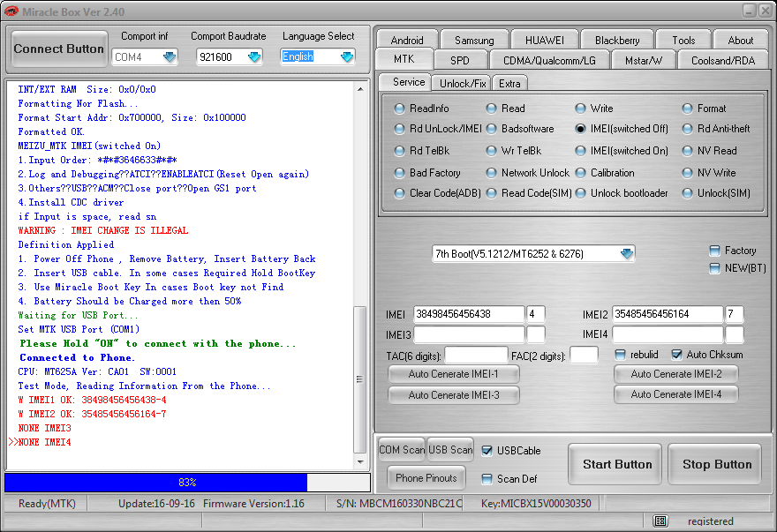Screen dimensions: 777x532
Task: Select the Rd TelBk radio option
Action: 399,151
